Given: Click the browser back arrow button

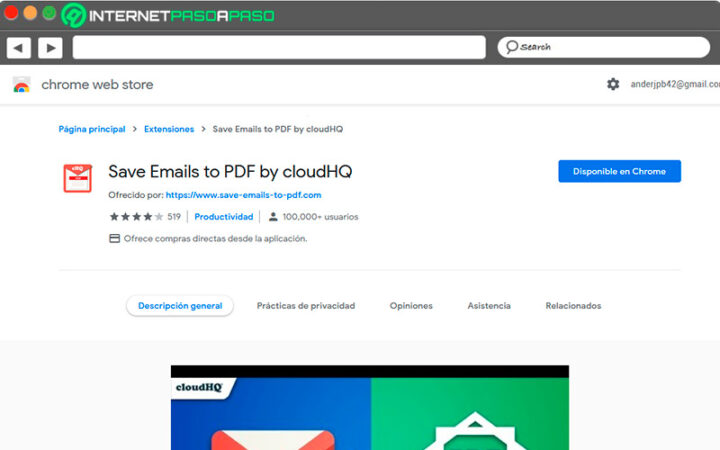Looking at the screenshot, I should [19, 48].
